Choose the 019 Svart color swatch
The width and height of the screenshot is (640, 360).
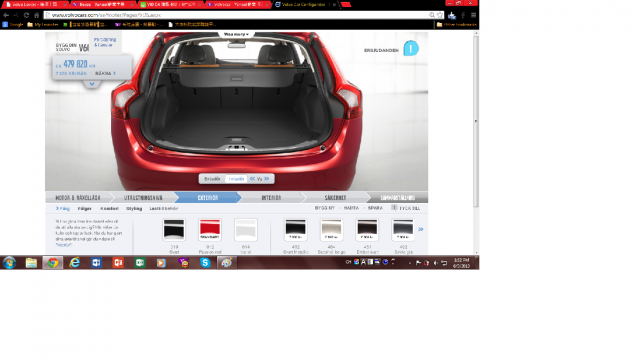(174, 230)
